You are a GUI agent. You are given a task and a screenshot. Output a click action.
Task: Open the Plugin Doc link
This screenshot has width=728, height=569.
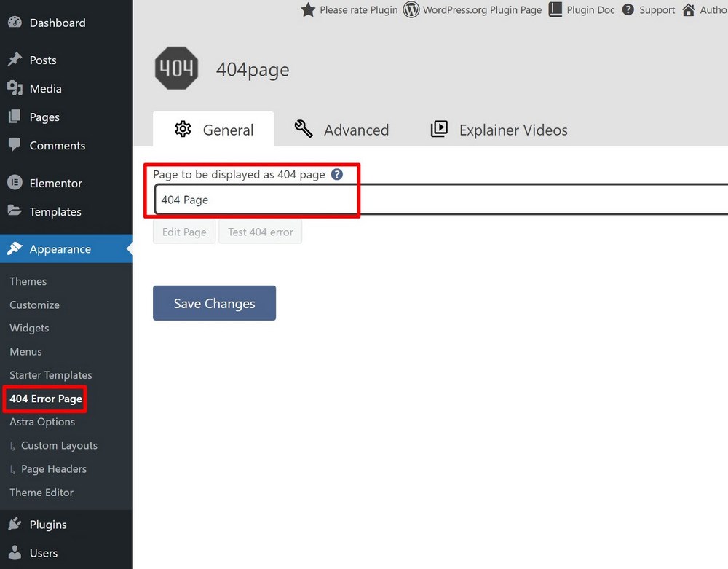tap(590, 10)
